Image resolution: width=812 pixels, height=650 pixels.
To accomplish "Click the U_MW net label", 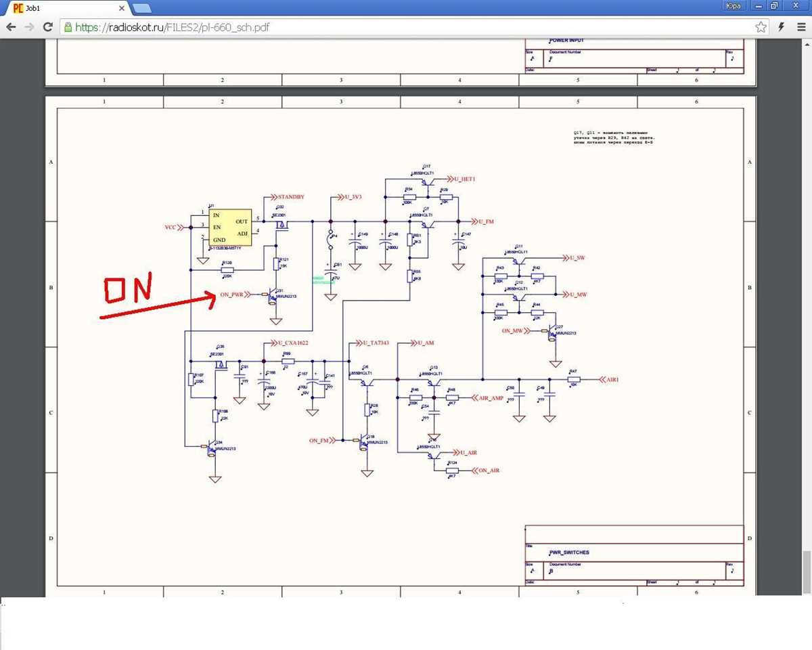I will tap(577, 295).
